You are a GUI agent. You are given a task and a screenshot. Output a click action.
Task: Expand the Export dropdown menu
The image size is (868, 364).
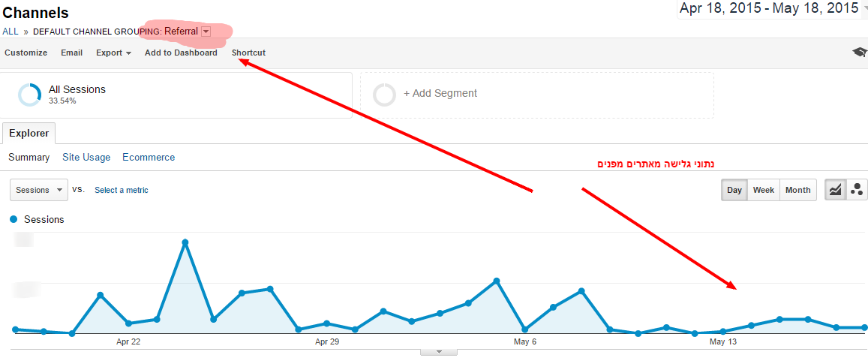click(x=113, y=53)
